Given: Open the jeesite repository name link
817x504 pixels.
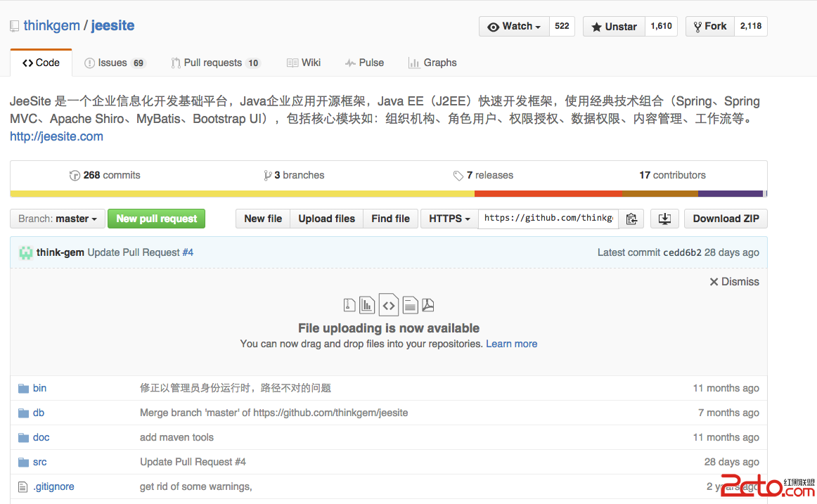Looking at the screenshot, I should [112, 25].
